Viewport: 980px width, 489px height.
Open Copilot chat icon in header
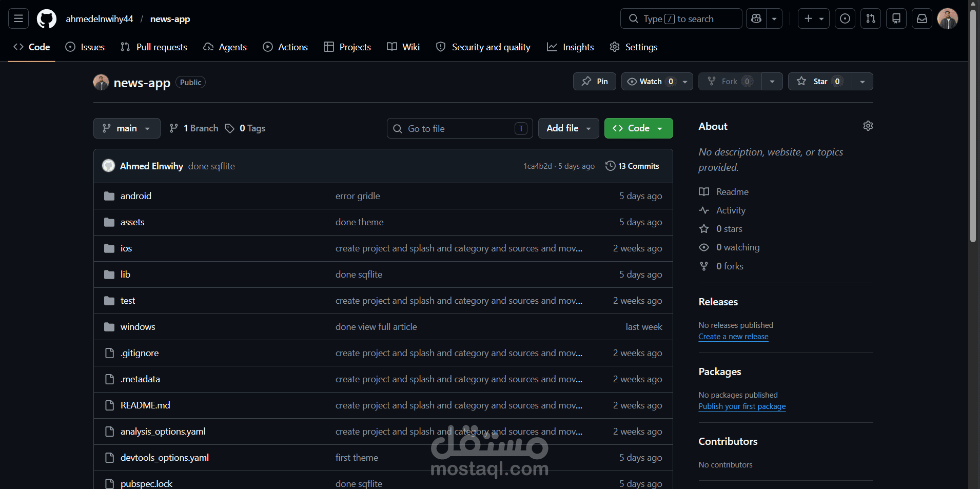pos(756,19)
